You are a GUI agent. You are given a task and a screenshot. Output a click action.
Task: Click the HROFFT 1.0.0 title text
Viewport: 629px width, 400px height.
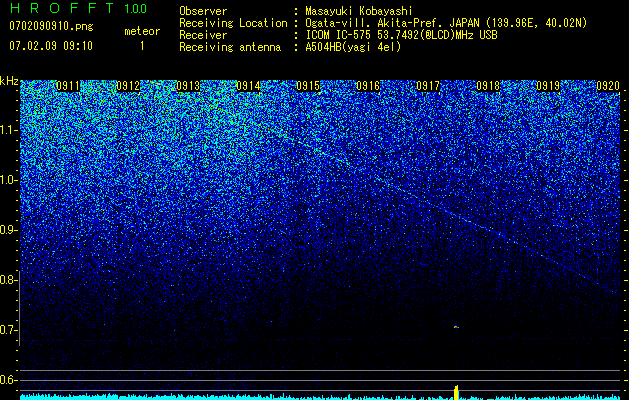pyautogui.click(x=78, y=8)
